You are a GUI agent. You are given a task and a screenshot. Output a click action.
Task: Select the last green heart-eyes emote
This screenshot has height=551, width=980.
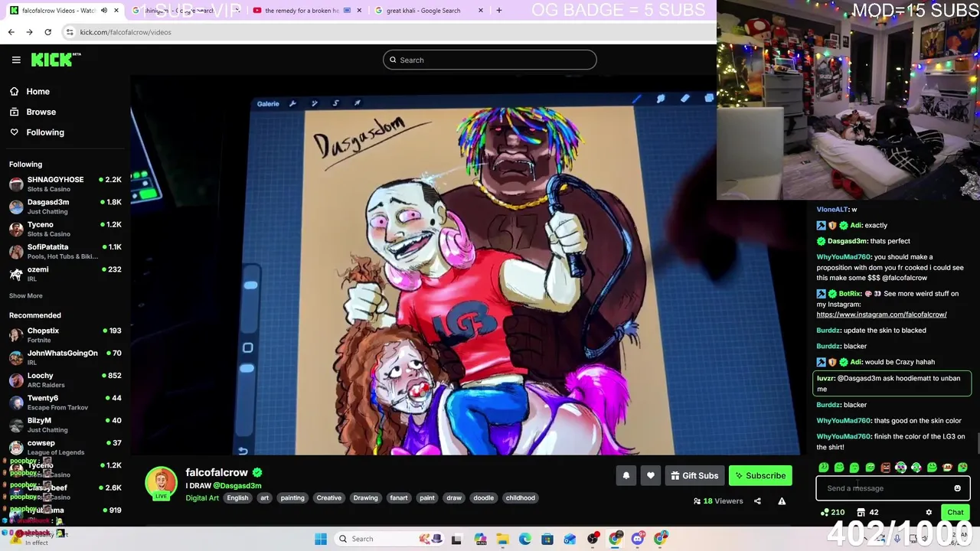963,468
